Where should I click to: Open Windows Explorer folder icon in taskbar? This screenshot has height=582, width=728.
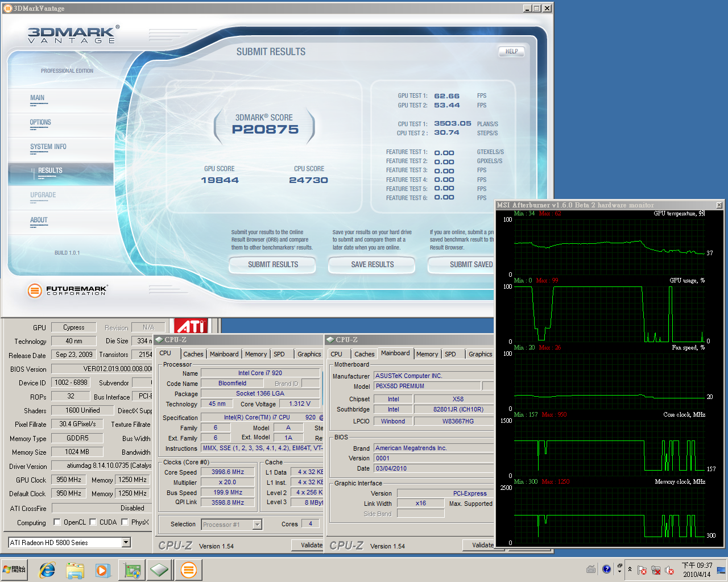tap(75, 569)
